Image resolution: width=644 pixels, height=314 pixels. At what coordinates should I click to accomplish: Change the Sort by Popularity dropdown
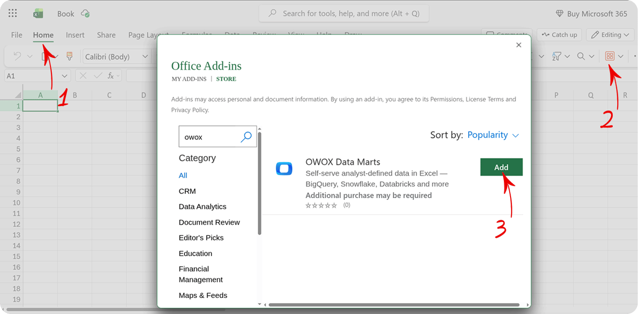(493, 135)
